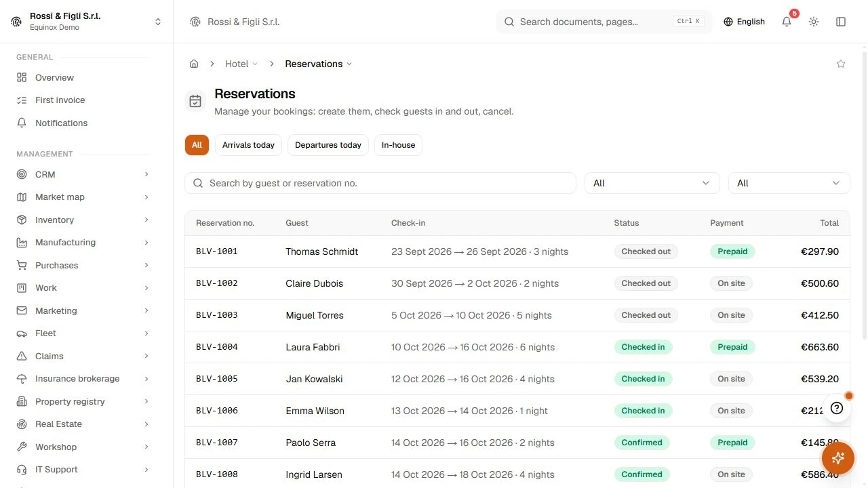Screen dimensions: 868x488
Task: Click the Claims file icon
Action: [x=22, y=356]
